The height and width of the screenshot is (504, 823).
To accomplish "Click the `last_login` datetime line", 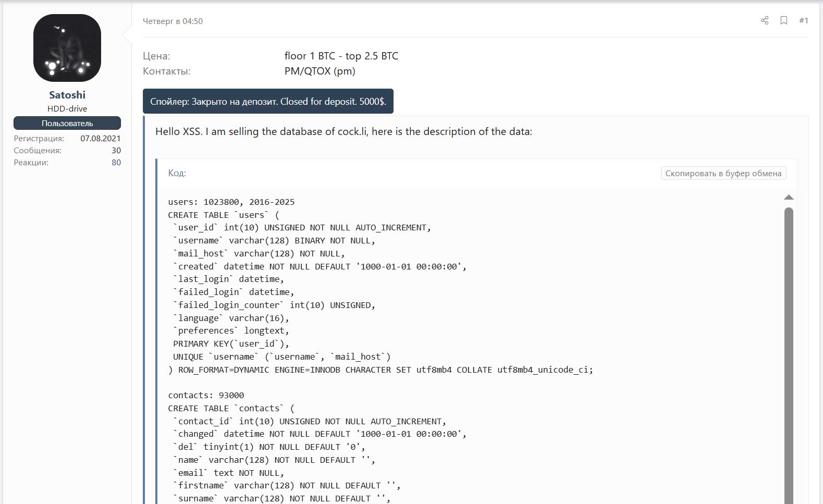I will tap(229, 279).
